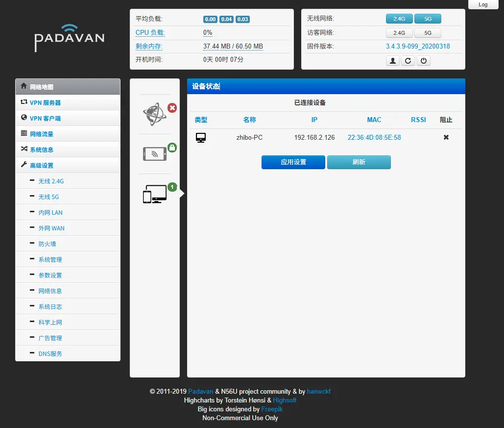
Task: Click the 0.04 load average badge
Action: pos(226,19)
